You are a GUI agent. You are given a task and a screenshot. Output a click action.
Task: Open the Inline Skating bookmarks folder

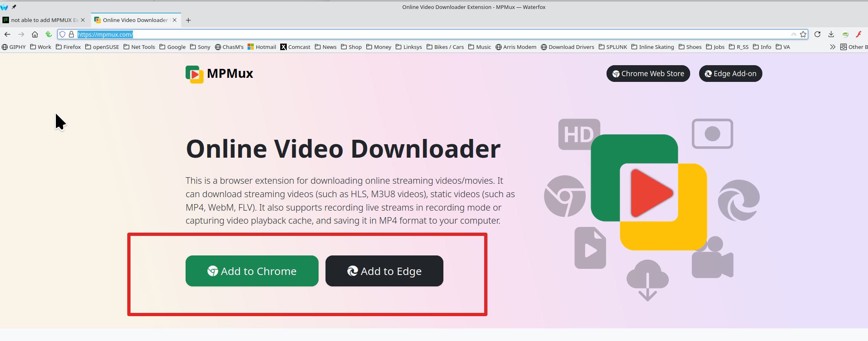point(653,47)
